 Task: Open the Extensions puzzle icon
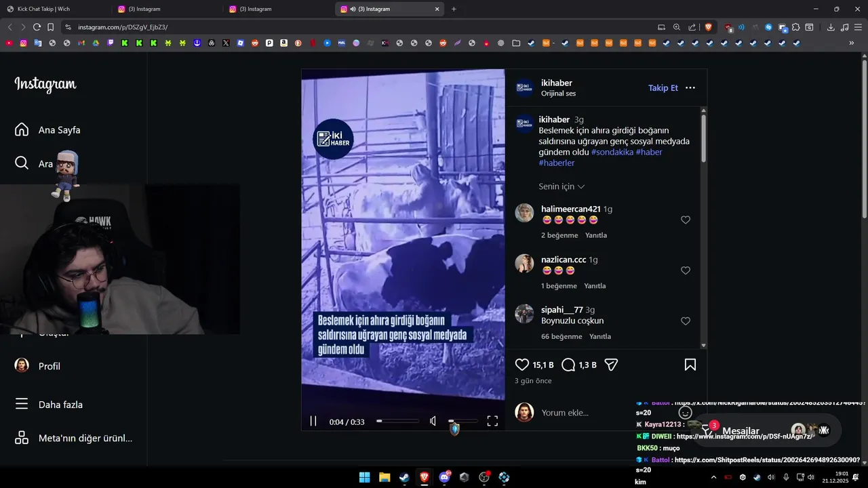click(795, 27)
